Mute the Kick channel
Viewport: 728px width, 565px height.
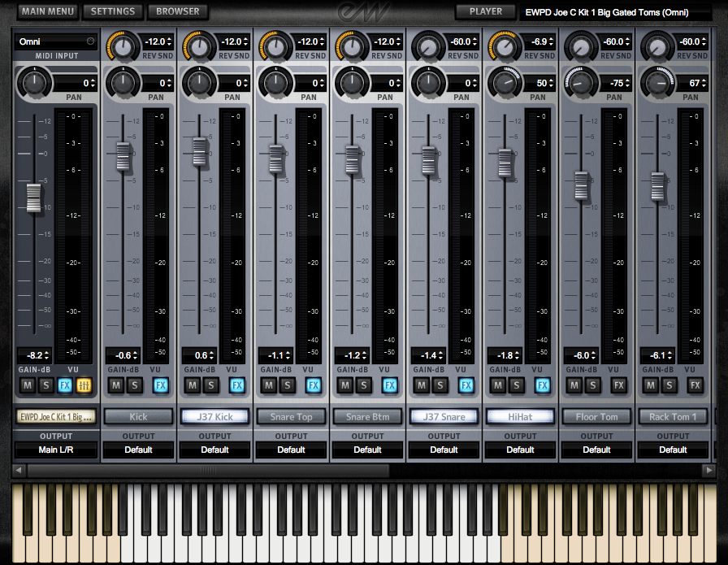(x=115, y=385)
